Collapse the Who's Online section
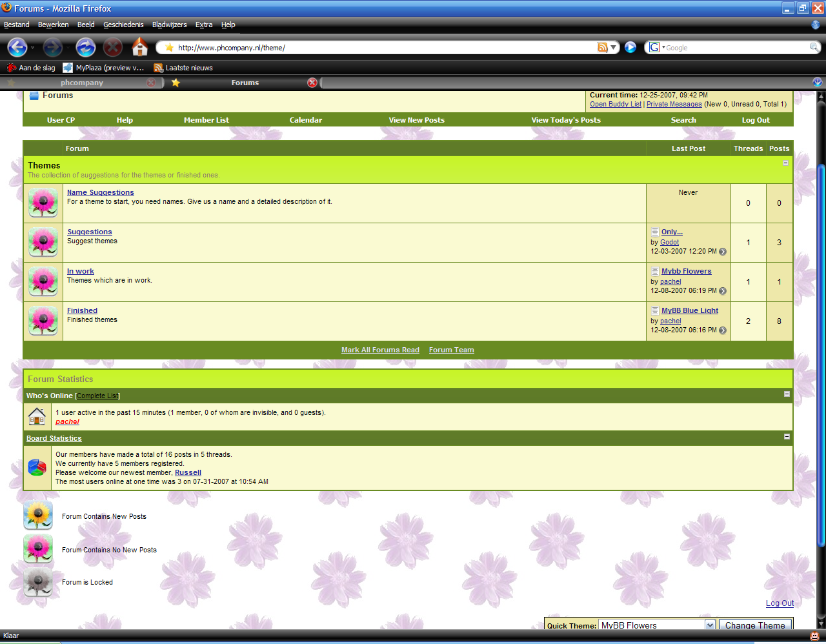The height and width of the screenshot is (644, 826). tap(787, 394)
